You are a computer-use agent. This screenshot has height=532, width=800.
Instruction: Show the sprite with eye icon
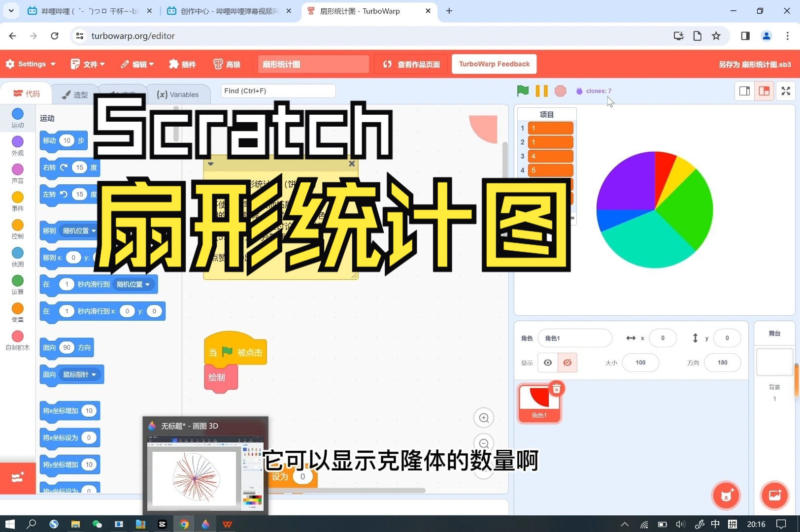[548, 363]
